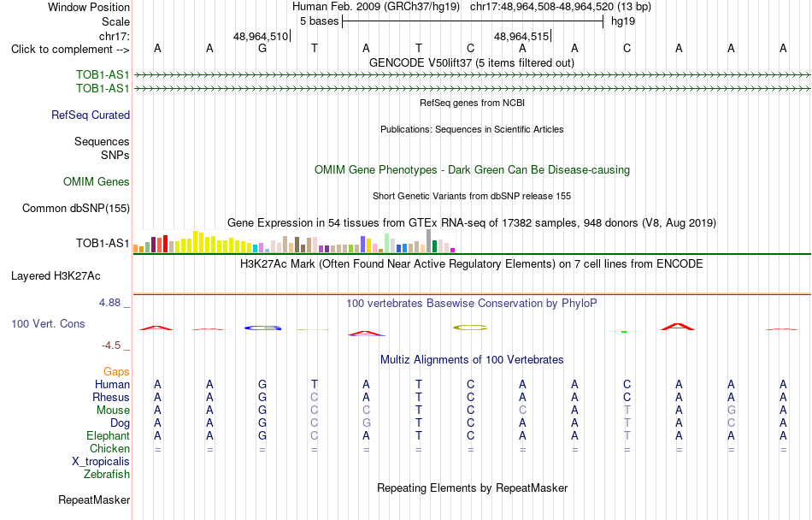Click the GENCODE V50lift37 track title
The image size is (812, 520).
point(472,63)
